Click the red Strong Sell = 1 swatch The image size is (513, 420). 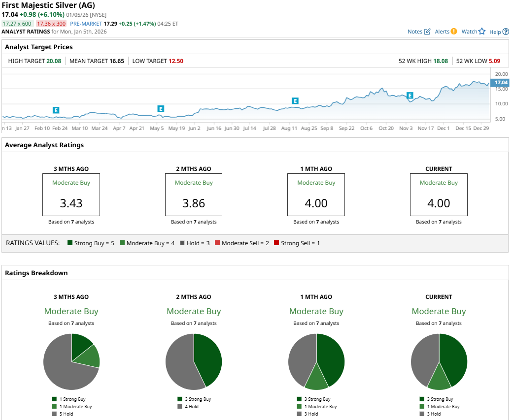click(x=276, y=243)
